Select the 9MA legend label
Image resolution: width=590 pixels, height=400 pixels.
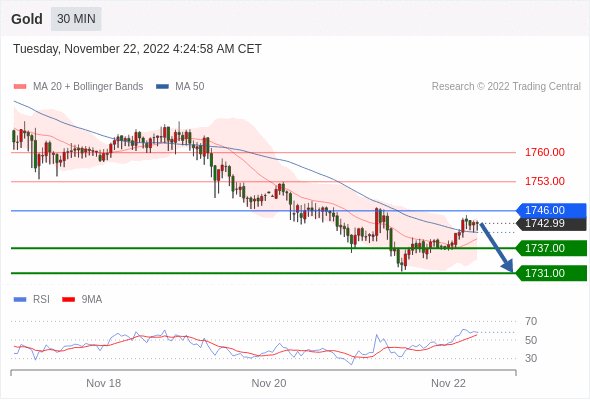[x=92, y=300]
